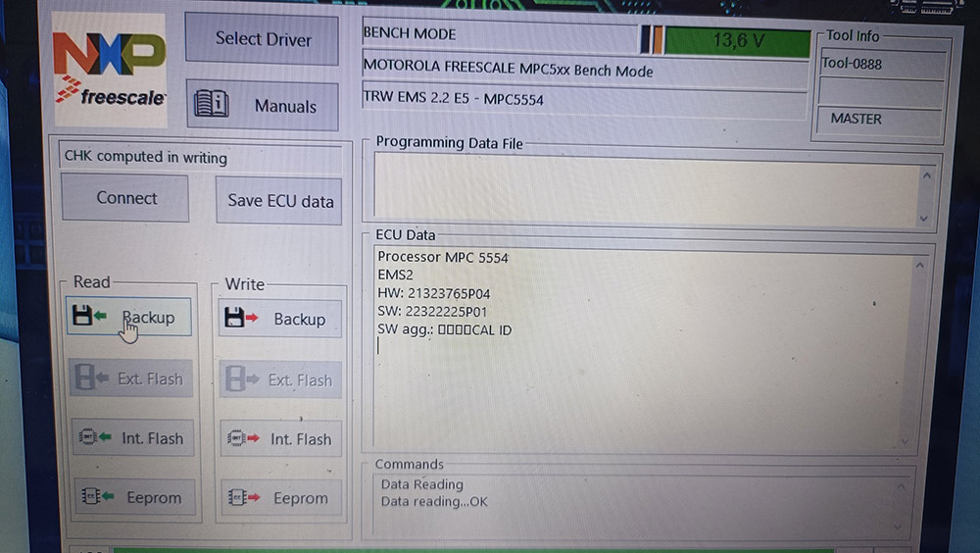The image size is (980, 553).
Task: Click the MASTER field
Action: click(x=879, y=120)
